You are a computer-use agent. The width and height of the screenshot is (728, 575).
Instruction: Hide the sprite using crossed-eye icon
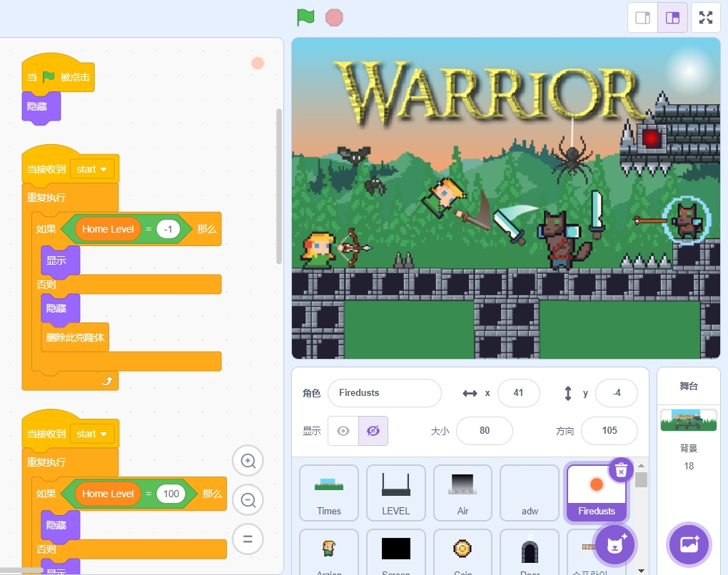[373, 431]
